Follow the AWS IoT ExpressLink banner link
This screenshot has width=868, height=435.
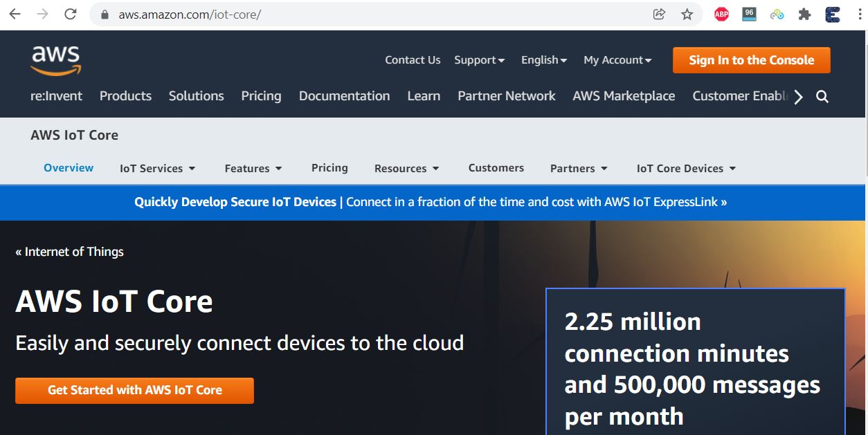[x=431, y=202]
